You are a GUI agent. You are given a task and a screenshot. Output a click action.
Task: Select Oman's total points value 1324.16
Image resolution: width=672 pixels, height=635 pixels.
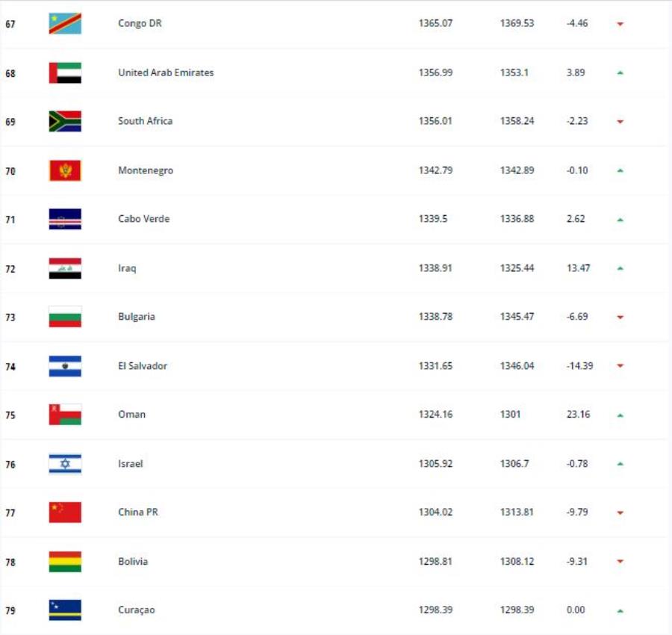click(x=435, y=414)
